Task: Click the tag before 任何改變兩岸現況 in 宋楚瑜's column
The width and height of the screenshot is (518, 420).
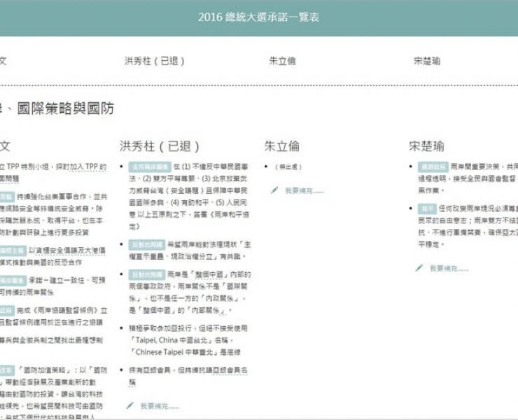Action: coord(428,208)
